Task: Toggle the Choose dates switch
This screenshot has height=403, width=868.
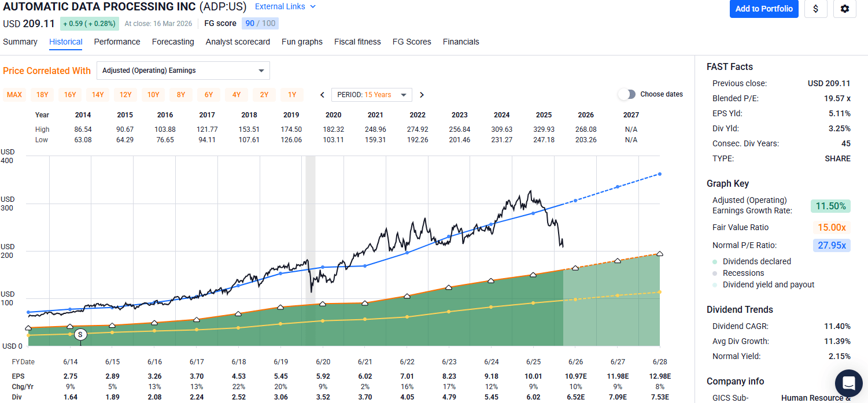Action: (x=626, y=94)
